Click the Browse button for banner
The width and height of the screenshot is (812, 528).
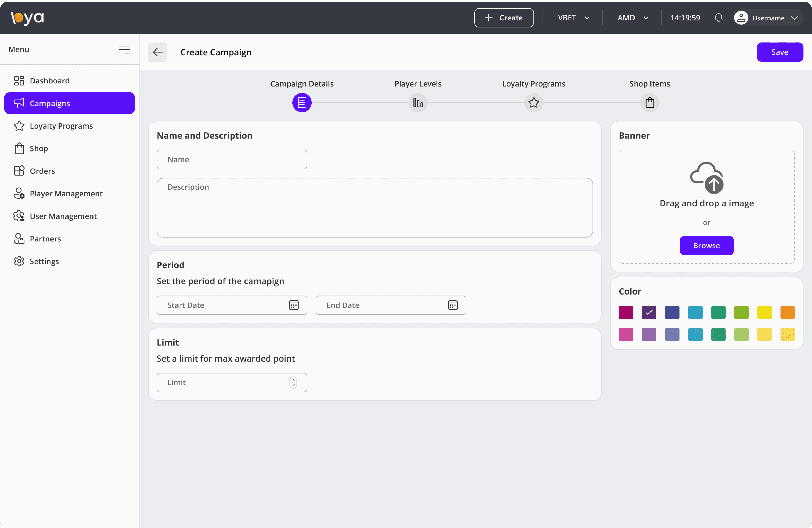click(706, 245)
